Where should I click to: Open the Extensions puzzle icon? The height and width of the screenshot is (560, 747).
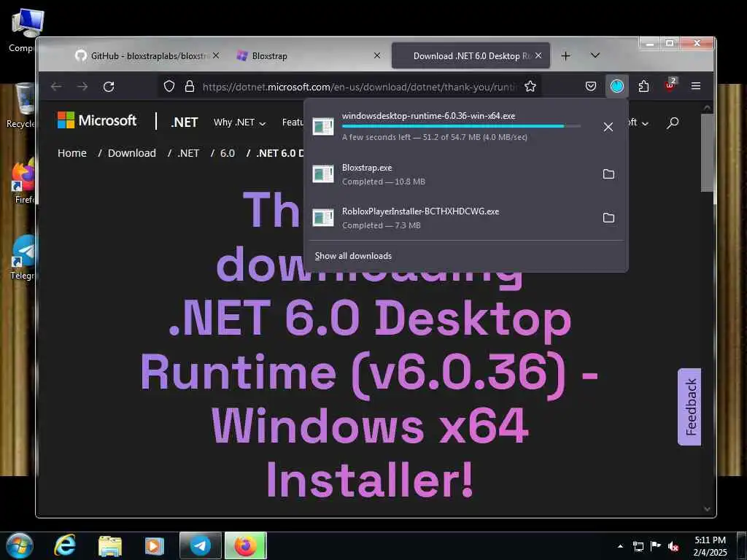coord(643,86)
